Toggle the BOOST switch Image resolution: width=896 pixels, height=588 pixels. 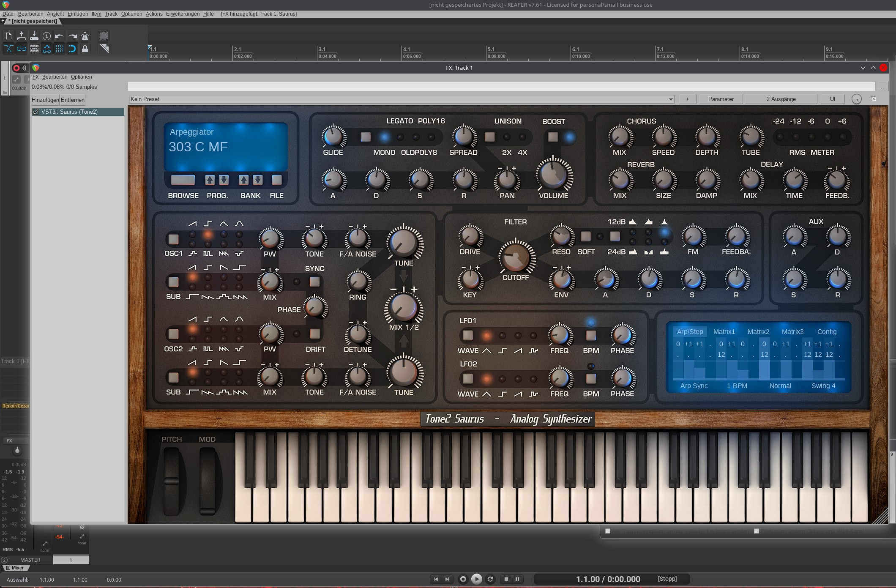(553, 137)
